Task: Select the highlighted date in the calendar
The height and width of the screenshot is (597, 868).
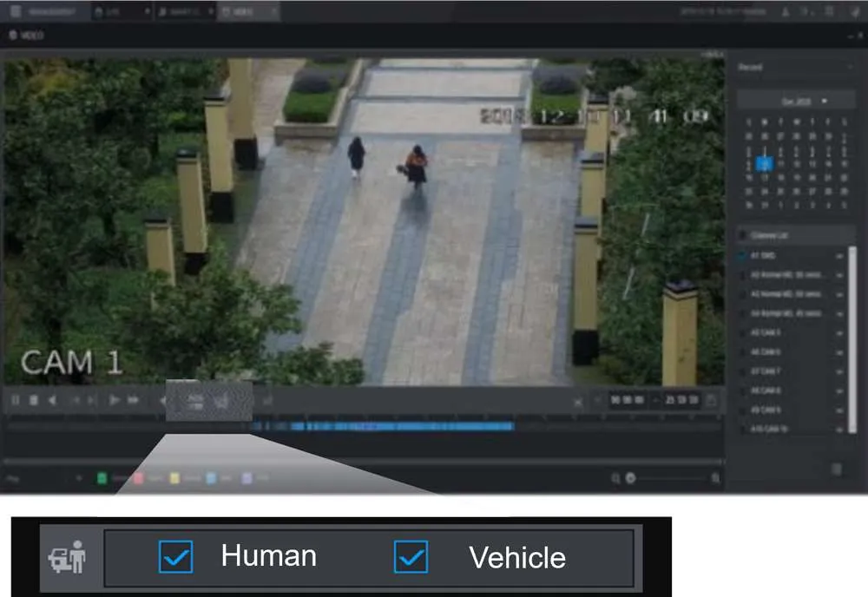Action: pos(765,164)
